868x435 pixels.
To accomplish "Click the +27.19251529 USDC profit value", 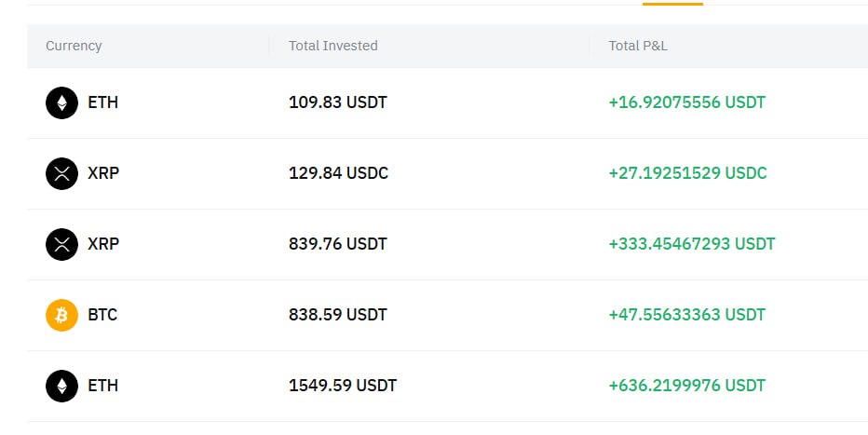I will pos(687,173).
